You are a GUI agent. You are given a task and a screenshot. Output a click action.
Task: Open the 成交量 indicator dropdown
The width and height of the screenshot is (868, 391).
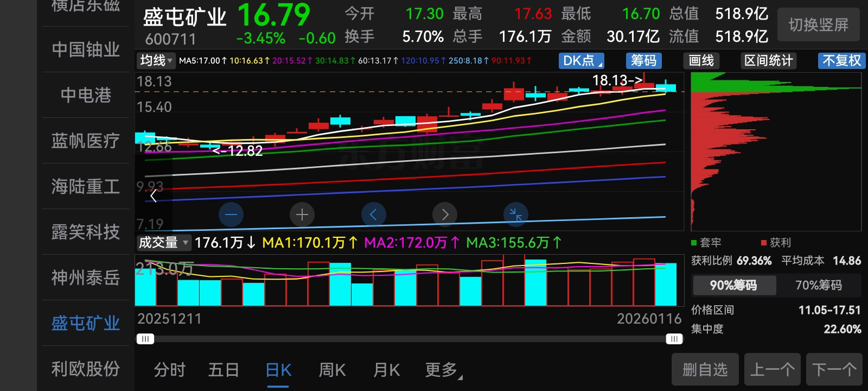click(163, 242)
